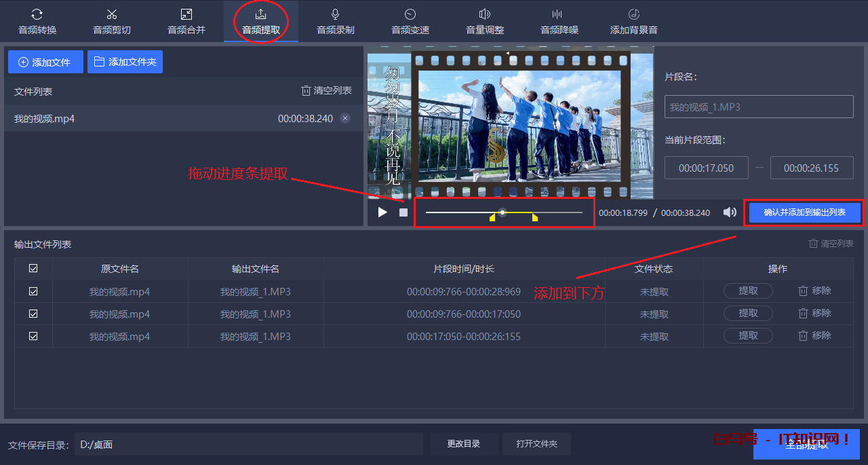Toggle the third output row checkbox
868x465 pixels.
point(33,336)
